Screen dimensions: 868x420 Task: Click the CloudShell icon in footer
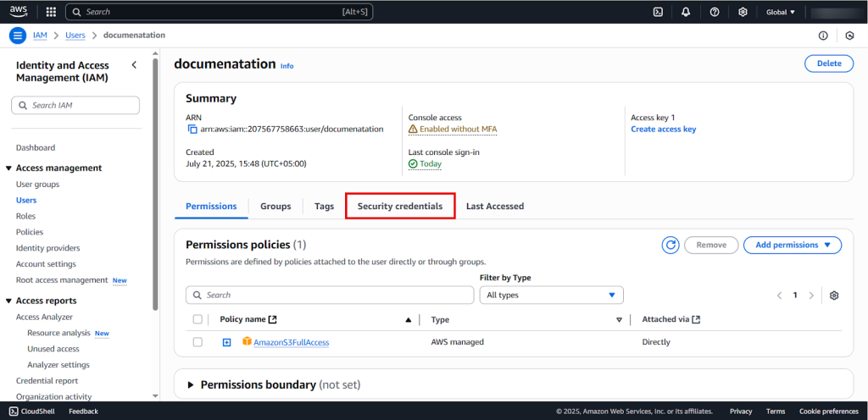pyautogui.click(x=14, y=412)
